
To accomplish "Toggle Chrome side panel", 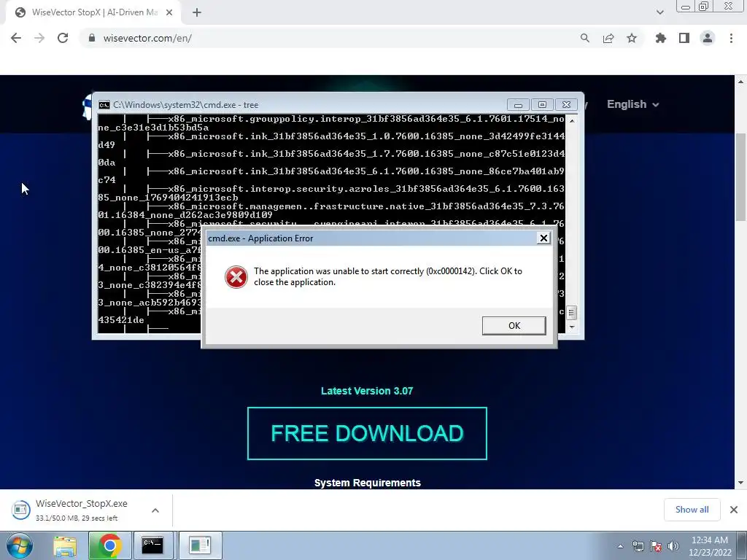I will pos(684,38).
